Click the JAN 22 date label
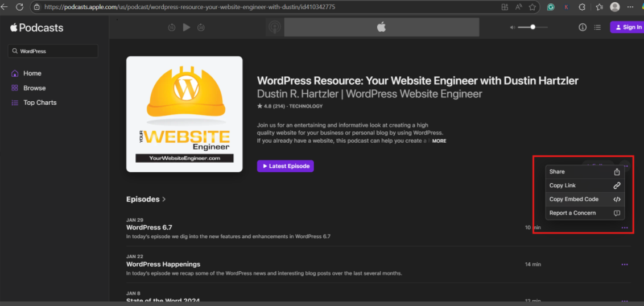The width and height of the screenshot is (644, 306). 135,257
